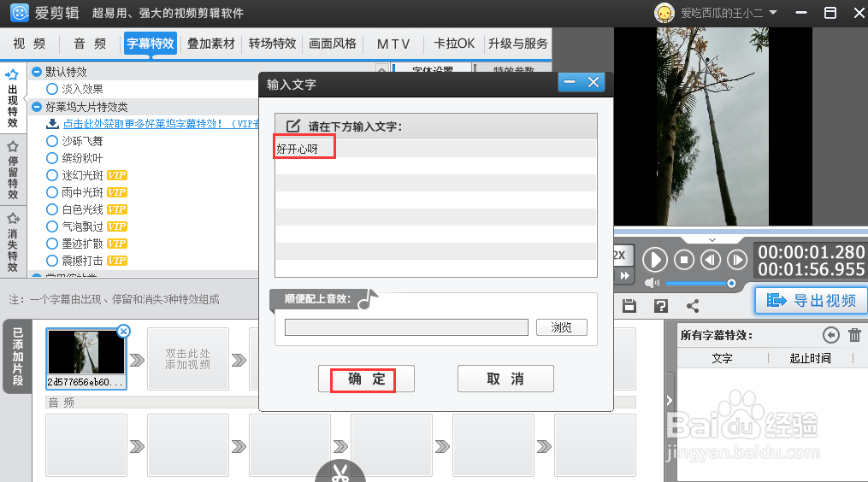Image resolution: width=868 pixels, height=482 pixels.
Task: Click the download icon beside the Hollywood effects link
Action: coord(52,123)
